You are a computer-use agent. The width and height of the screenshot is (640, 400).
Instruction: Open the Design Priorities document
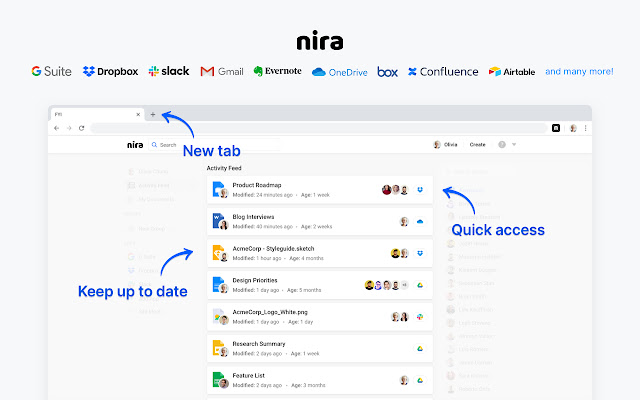pyautogui.click(x=320, y=285)
